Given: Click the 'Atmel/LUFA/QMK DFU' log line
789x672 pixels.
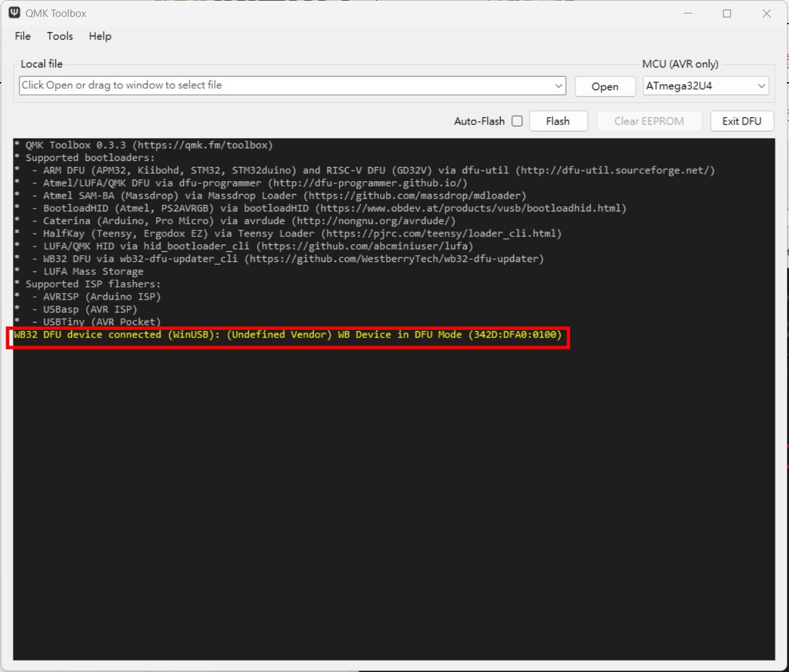Looking at the screenshot, I should (x=241, y=183).
